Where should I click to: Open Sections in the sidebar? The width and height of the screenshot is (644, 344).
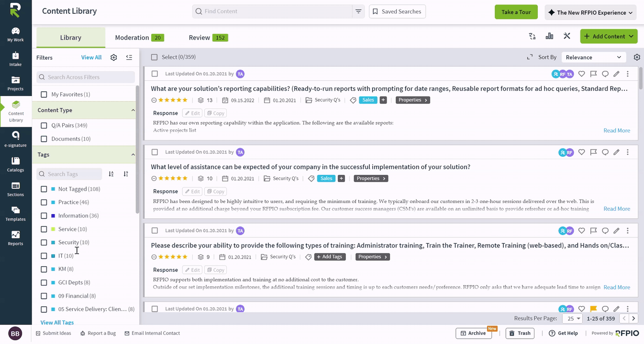15,189
